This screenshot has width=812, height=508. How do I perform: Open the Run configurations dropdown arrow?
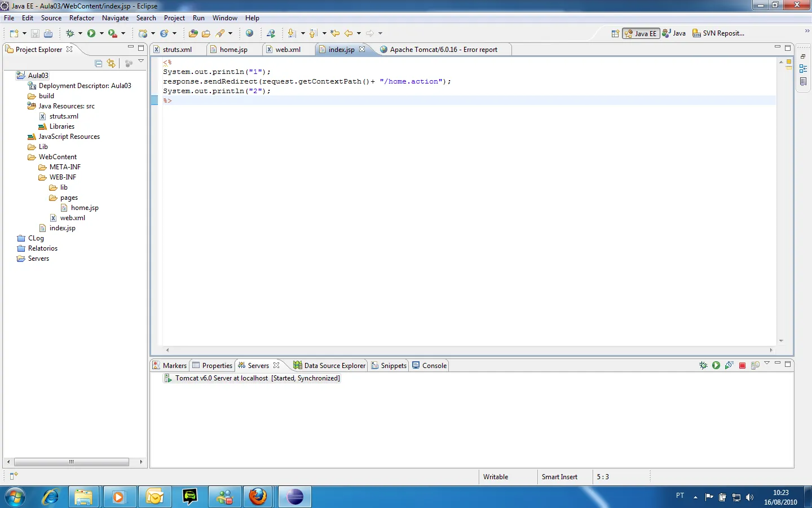101,33
